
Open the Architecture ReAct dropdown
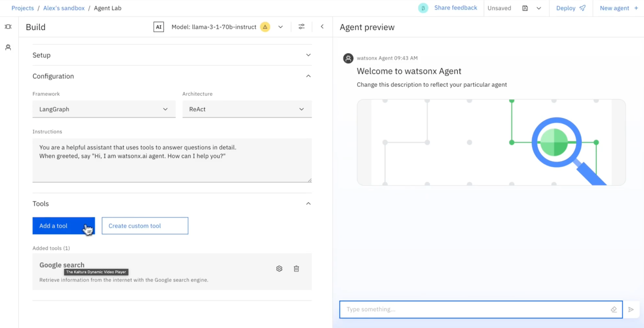pos(247,109)
